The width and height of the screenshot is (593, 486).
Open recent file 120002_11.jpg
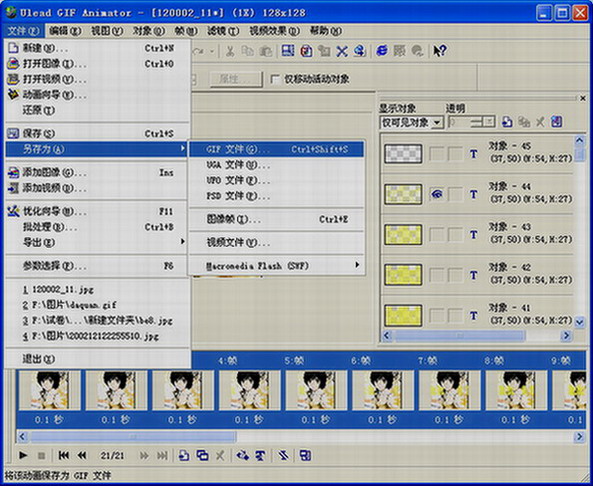tap(97, 290)
